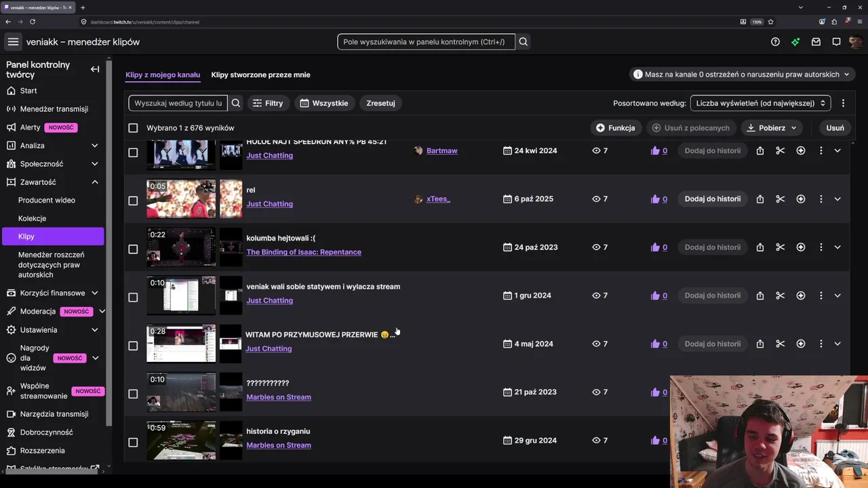
Task: Collapse the creator dashboard sidebar
Action: point(95,69)
